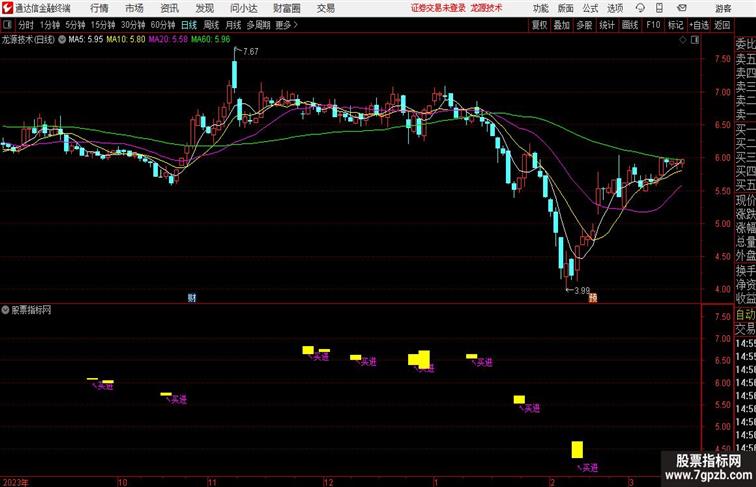Switch to 5分钟 chart period
The height and width of the screenshot is (487, 756).
click(75, 25)
